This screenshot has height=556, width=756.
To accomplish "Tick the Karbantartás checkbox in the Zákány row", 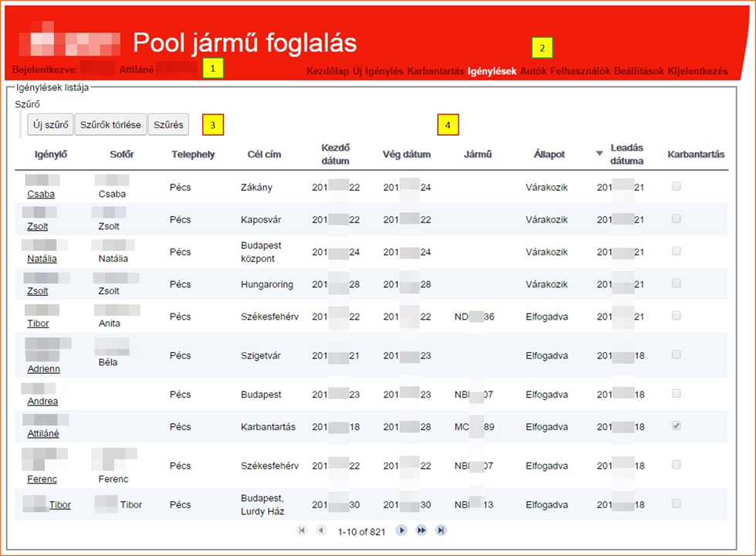I will pos(676,186).
